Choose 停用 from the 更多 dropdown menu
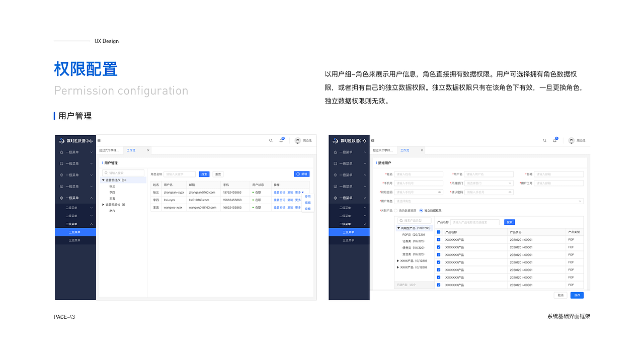This screenshot has width=644, height=362. 308,197
